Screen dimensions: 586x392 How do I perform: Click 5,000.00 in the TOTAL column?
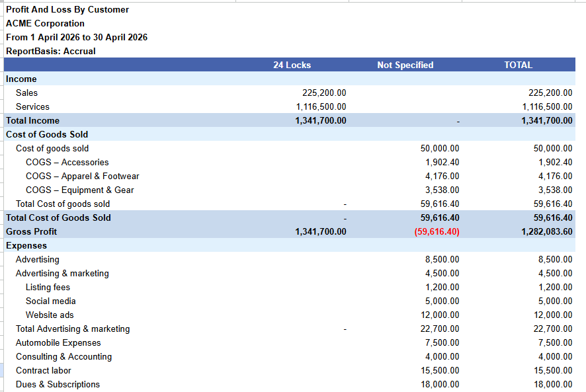pos(555,301)
